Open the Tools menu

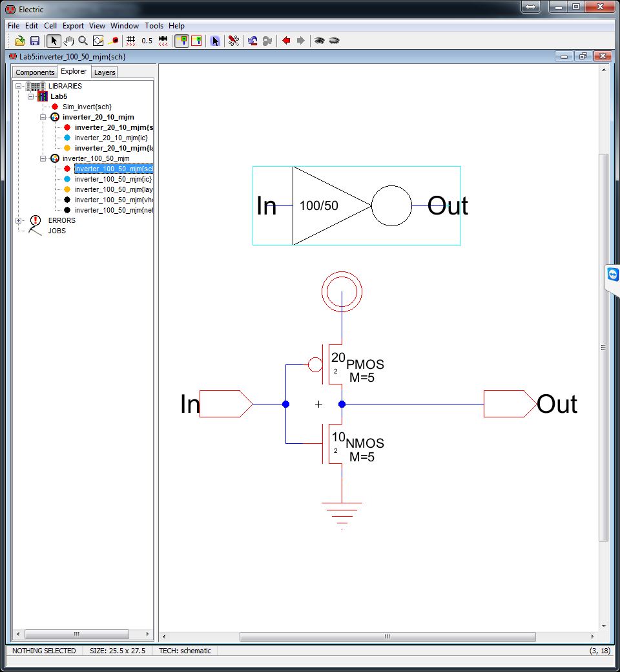[154, 26]
